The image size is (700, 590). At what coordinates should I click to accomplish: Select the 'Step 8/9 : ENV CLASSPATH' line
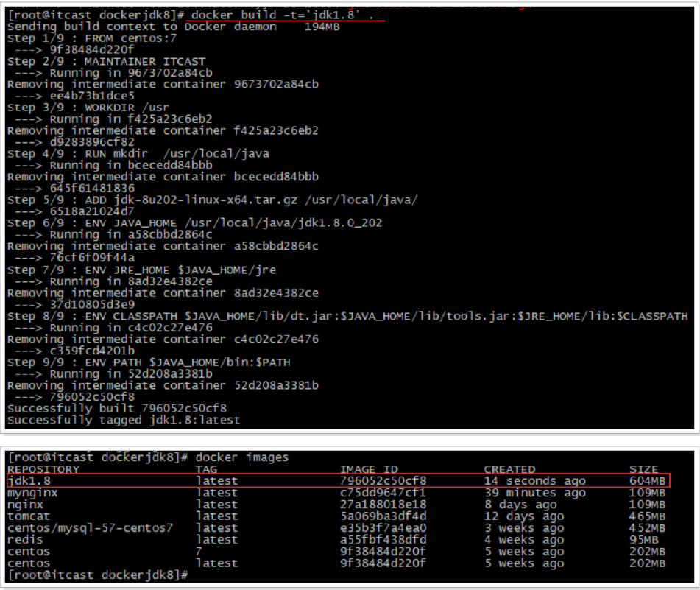347,316
